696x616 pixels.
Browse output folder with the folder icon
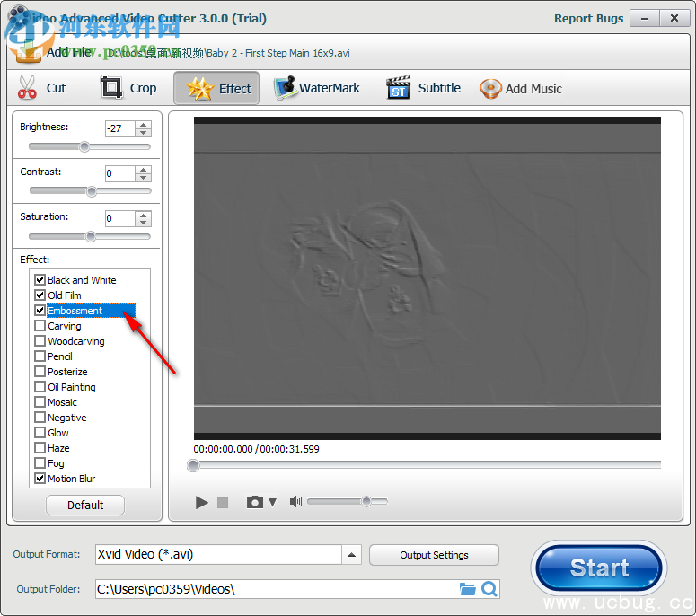tap(467, 589)
